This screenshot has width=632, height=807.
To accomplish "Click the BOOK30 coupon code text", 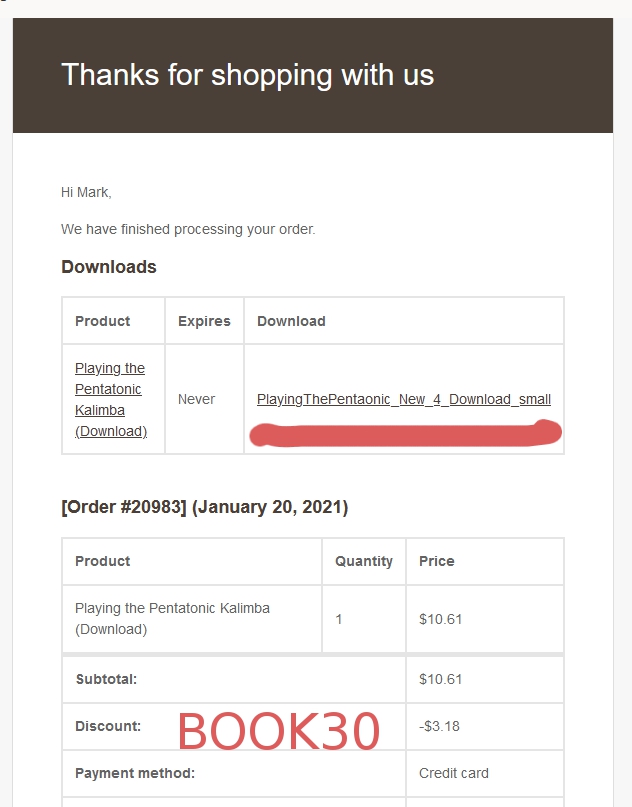I will 278,731.
